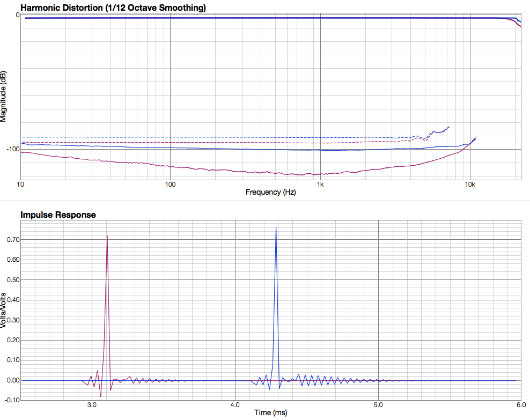Viewport: 530px width, 420px height.
Task: Click the 10k frequency tick label
Action: pyautogui.click(x=470, y=185)
